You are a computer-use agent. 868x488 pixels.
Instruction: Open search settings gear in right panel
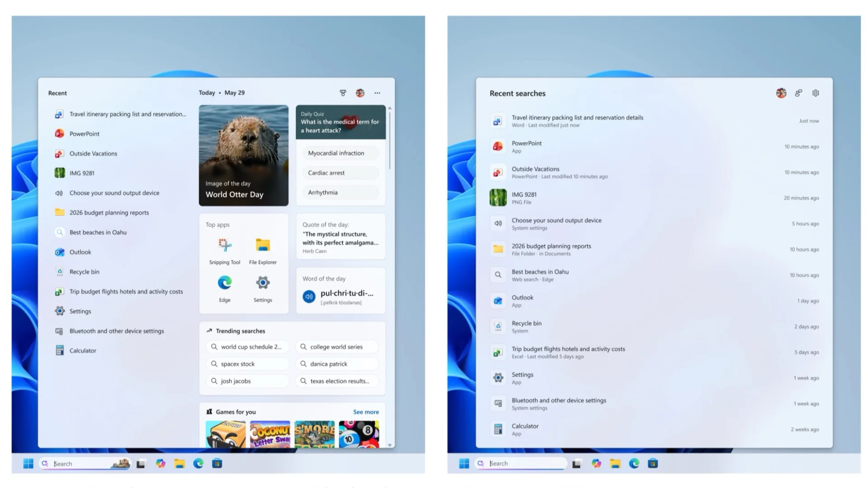click(x=816, y=93)
